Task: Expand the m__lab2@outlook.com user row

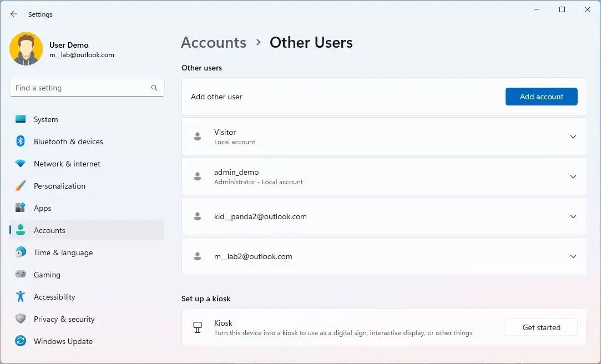Action: (573, 256)
